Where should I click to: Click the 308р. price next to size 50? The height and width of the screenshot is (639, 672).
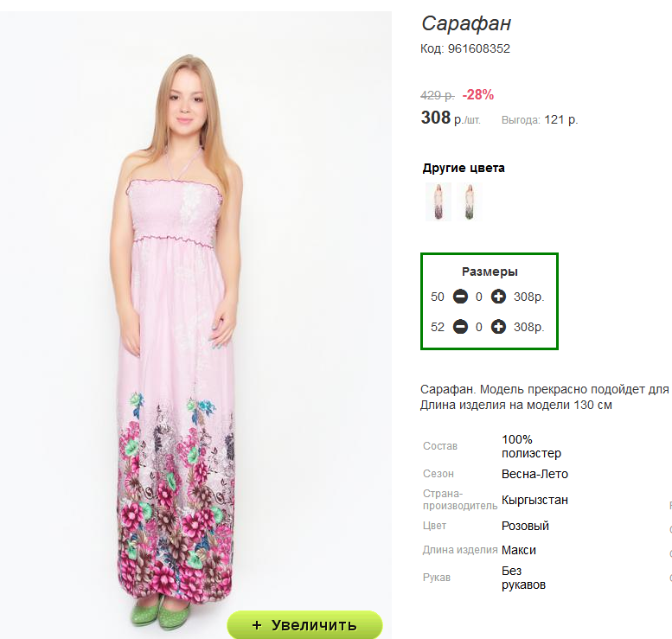tap(528, 297)
